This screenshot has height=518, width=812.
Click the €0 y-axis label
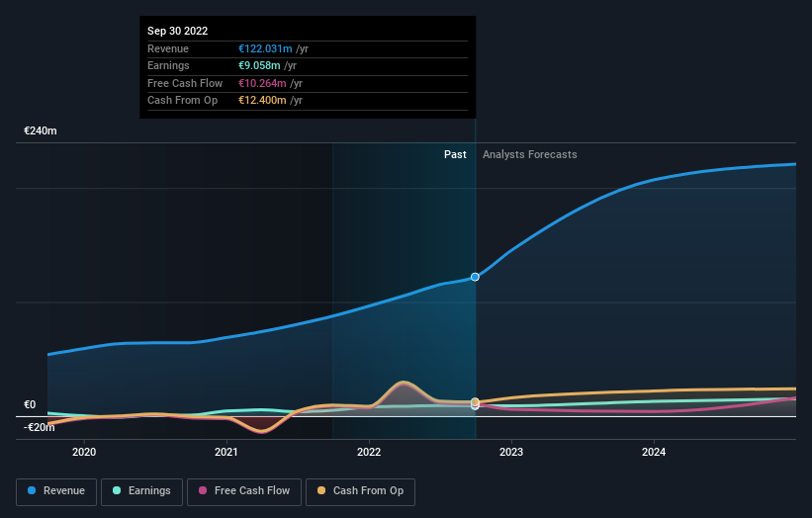click(x=30, y=404)
